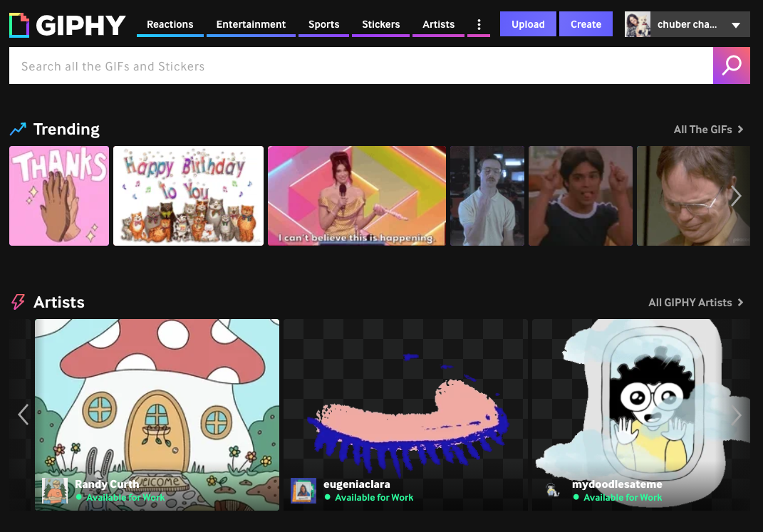Focus the Search all the GIFs field
Viewport: 763px width, 532px height.
(361, 66)
